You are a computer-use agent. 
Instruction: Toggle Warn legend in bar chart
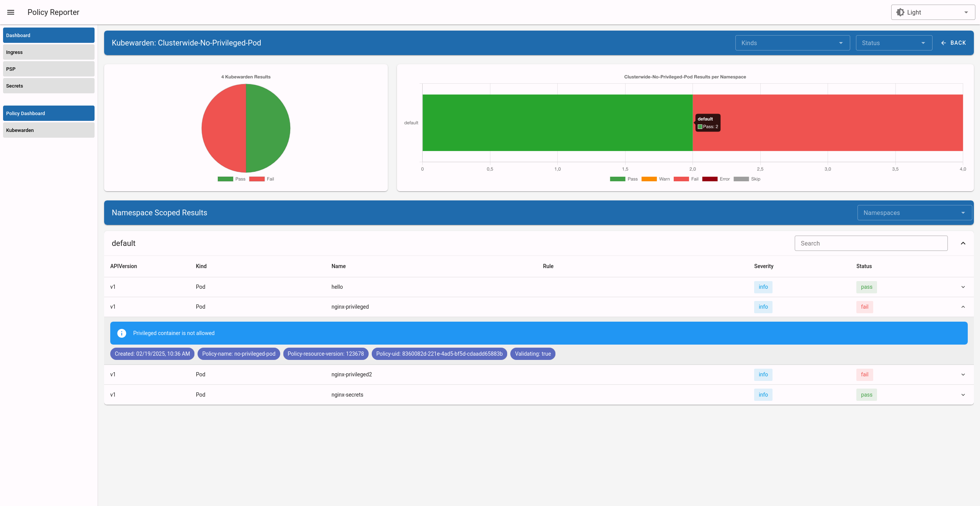tap(656, 179)
